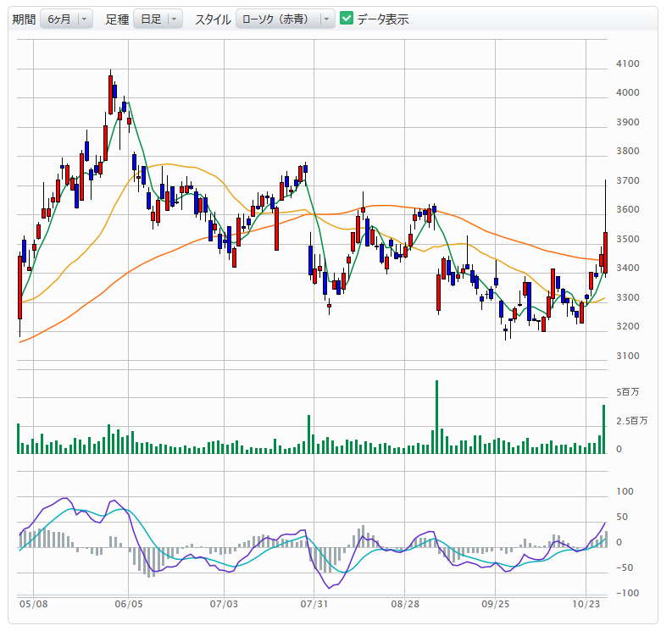Expand the スタイル ローソク(赤青) style dropdown

[284, 19]
